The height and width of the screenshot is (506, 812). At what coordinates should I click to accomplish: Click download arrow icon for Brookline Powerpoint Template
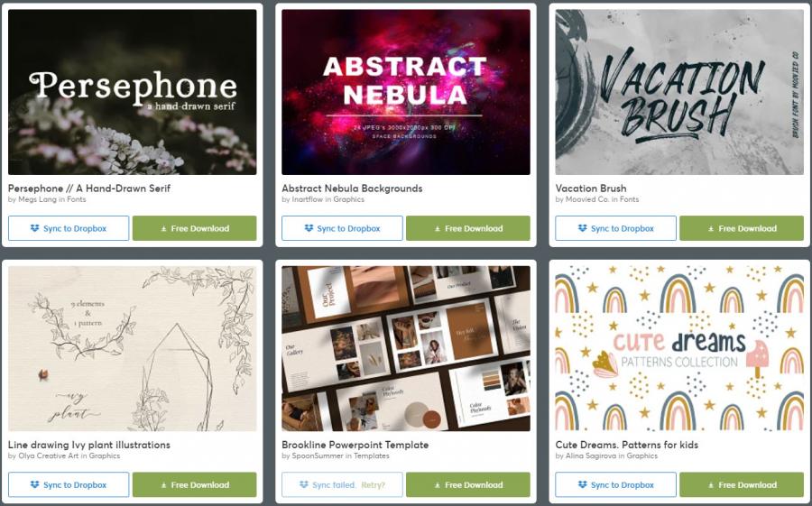click(437, 485)
